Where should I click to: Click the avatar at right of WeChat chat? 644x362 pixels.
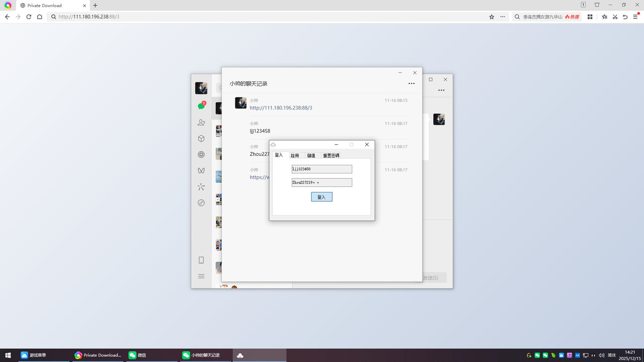439,119
